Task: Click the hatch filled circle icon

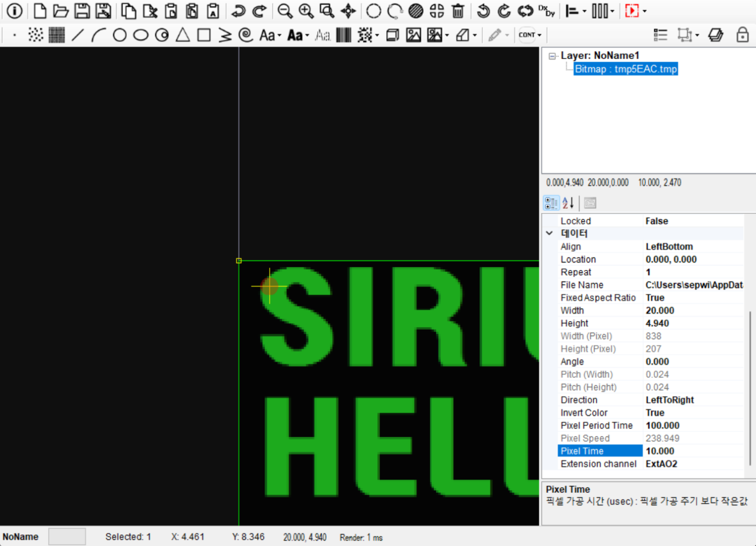Action: coord(416,11)
